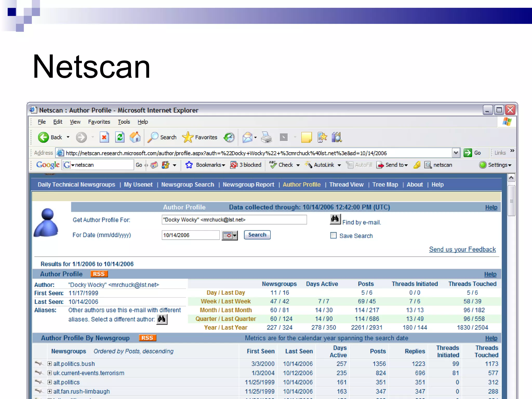
Task: Click the netscan find-word icon
Action: [x=428, y=165]
